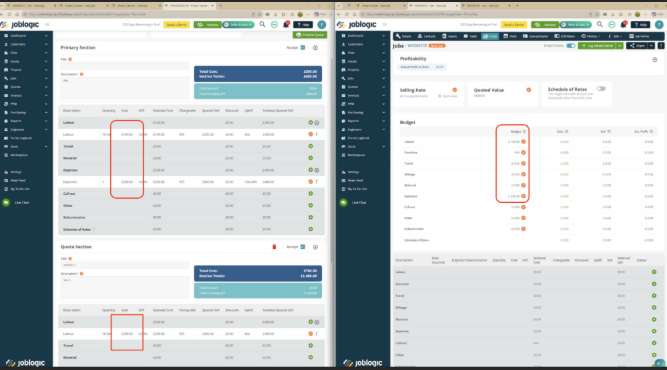Expand Customers in the left window sidebar
This screenshot has height=370, width=667.
[46, 44]
